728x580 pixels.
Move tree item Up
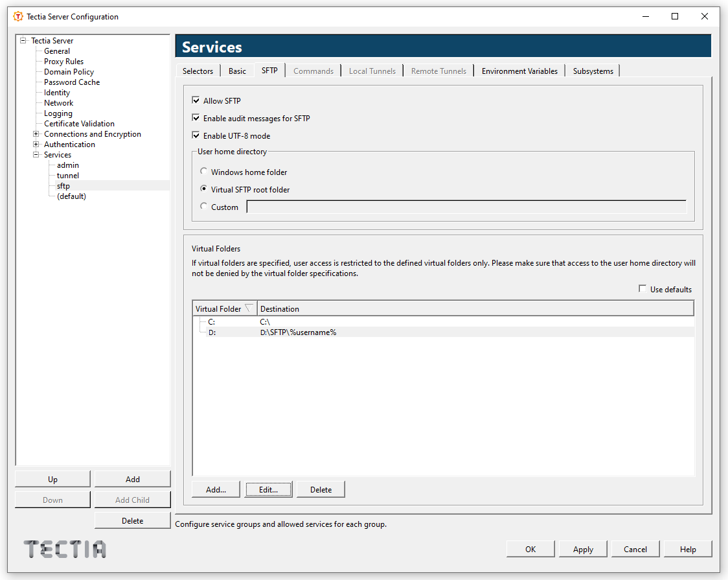[x=53, y=480]
